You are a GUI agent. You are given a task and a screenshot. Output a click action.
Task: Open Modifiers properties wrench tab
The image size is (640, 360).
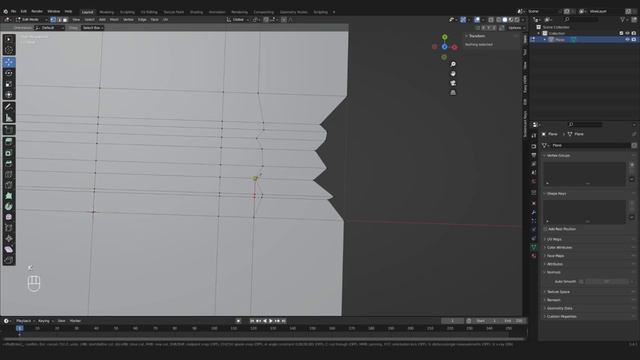coord(533,212)
